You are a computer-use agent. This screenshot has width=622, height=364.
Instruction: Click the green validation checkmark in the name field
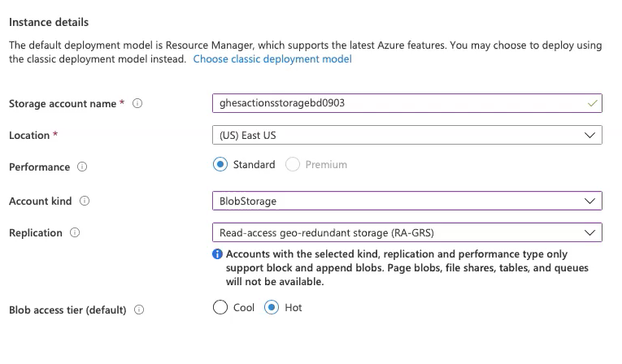tap(593, 104)
